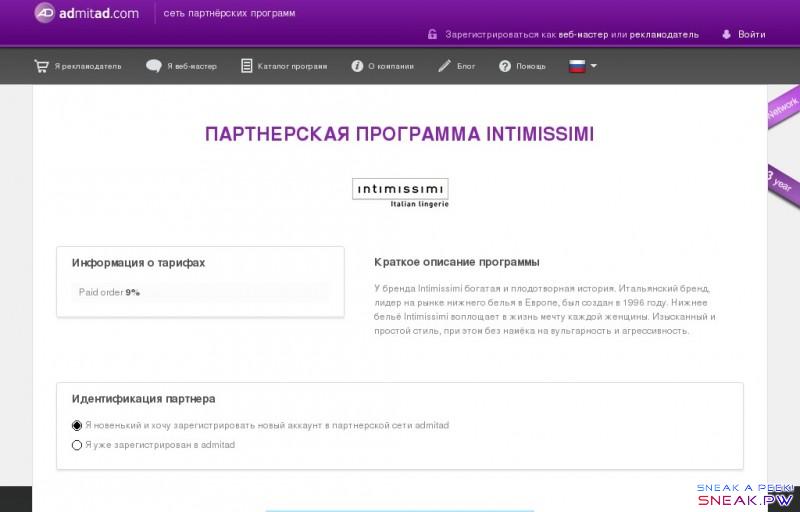Click heading 'Краткое описание программы'
This screenshot has width=800, height=512.
[457, 262]
